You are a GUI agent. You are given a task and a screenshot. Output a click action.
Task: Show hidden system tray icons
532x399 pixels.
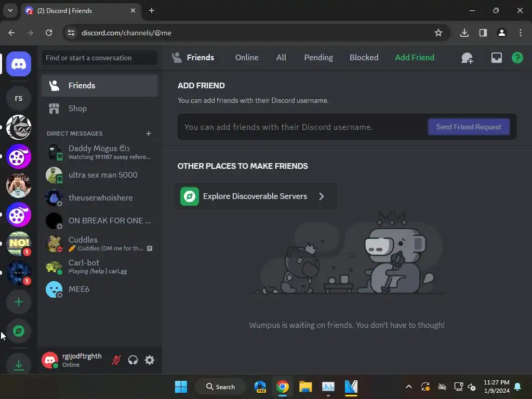click(408, 387)
